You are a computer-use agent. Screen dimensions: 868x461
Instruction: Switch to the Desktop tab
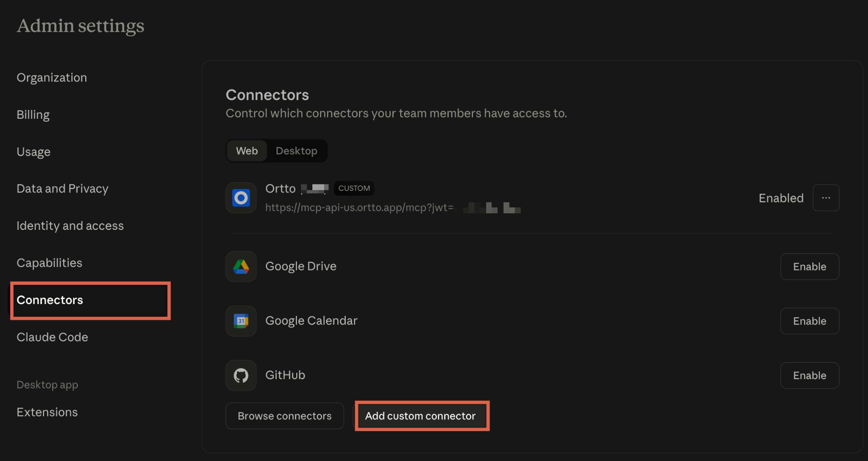[296, 151]
